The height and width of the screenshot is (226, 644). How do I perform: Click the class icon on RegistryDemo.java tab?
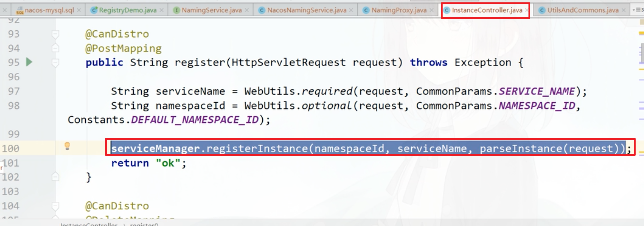pyautogui.click(x=94, y=10)
